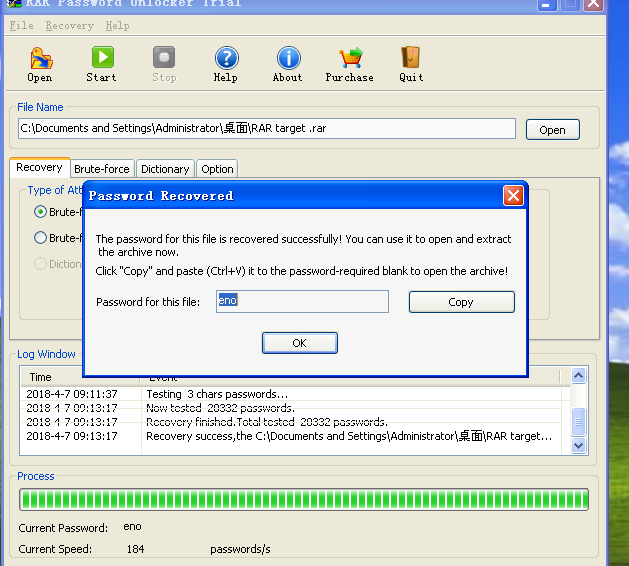629x566 pixels.
Task: Select the first Brute-force radio button
Action: [x=40, y=211]
